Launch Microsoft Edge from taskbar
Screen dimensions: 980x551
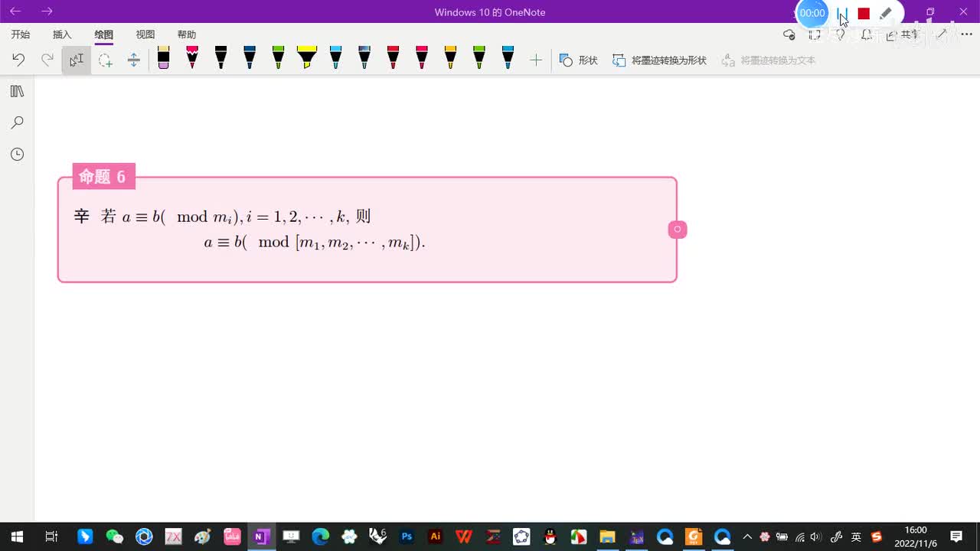pyautogui.click(x=320, y=536)
